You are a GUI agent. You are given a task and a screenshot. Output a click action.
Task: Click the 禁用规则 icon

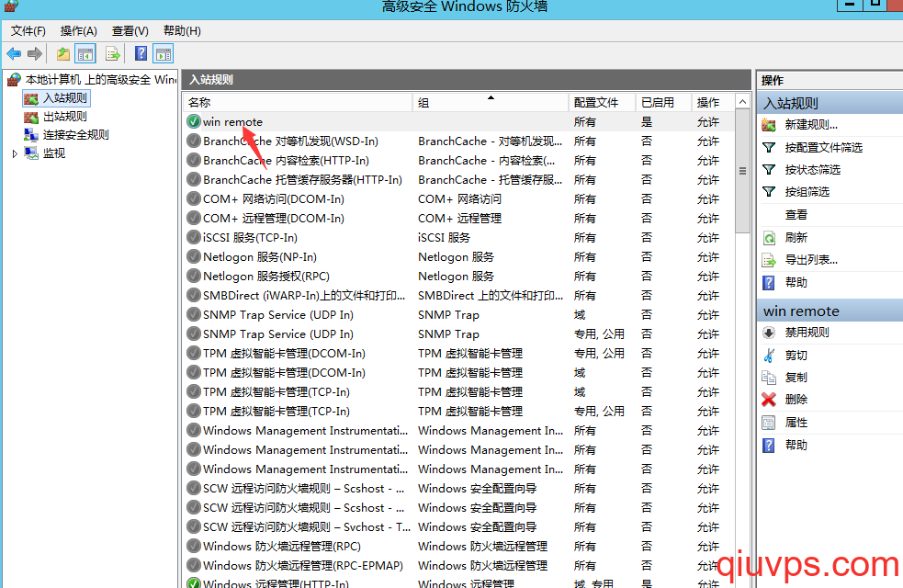click(x=769, y=333)
